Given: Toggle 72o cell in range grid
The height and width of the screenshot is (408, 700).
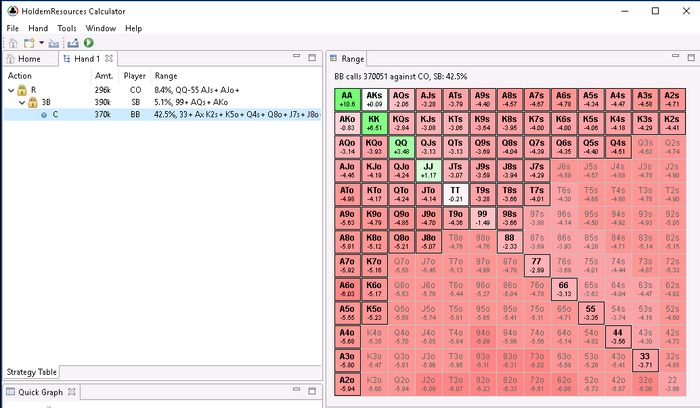Looking at the screenshot, I should pyautogui.click(x=537, y=383).
